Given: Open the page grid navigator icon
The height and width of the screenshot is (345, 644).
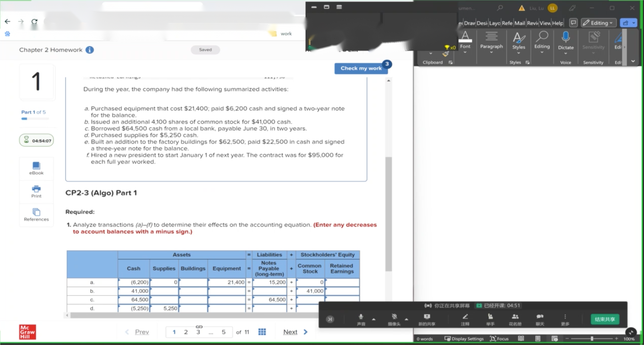Looking at the screenshot, I should pyautogui.click(x=262, y=332).
